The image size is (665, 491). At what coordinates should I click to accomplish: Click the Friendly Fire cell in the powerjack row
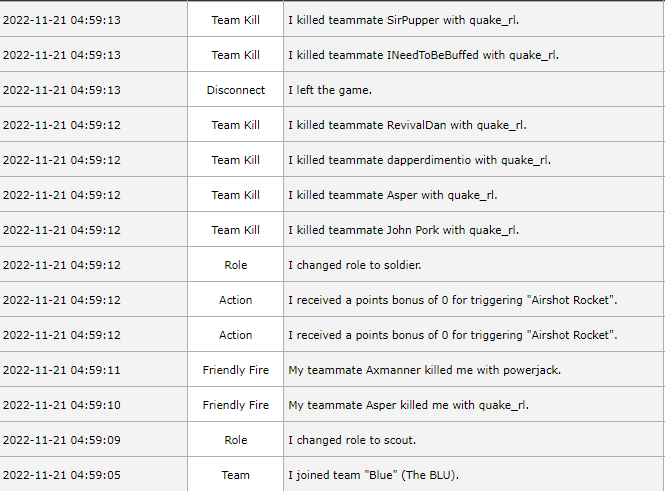(x=236, y=370)
